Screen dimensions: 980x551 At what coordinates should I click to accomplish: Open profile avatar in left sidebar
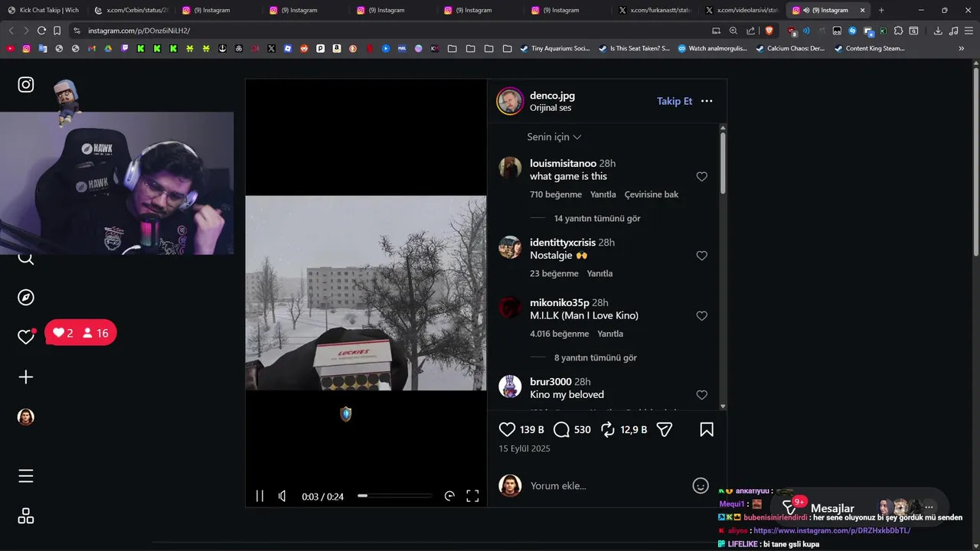click(26, 416)
